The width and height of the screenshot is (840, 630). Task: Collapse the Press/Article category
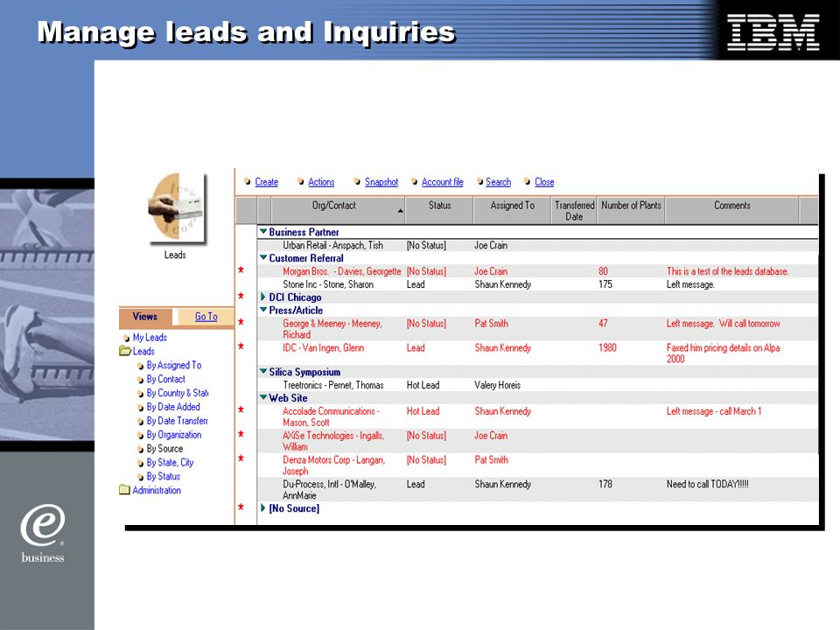click(263, 310)
